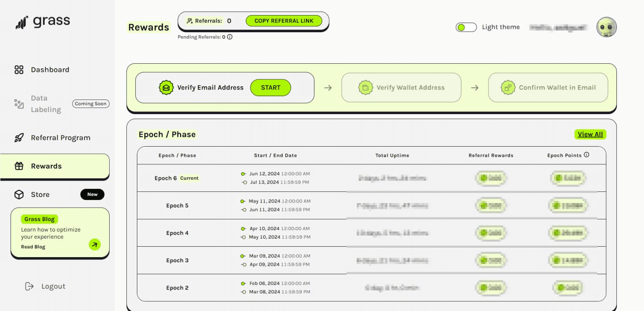Click the Jul 13, 2024 end date

coord(265,182)
